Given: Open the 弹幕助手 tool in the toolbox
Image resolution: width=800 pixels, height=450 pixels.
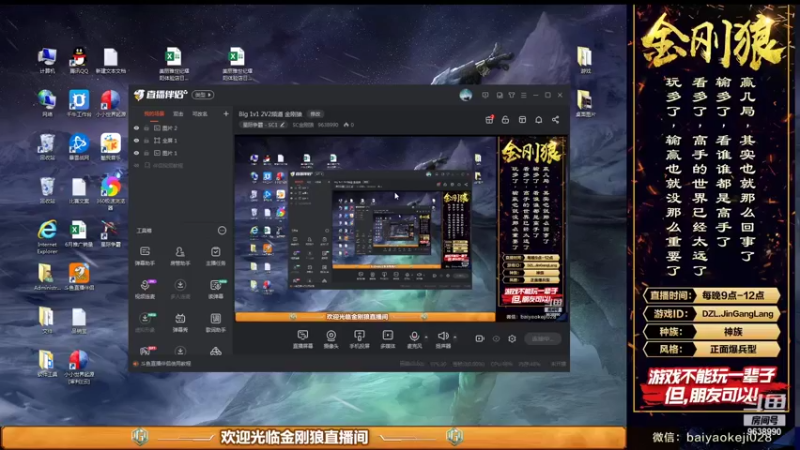Looking at the screenshot, I should [x=145, y=256].
